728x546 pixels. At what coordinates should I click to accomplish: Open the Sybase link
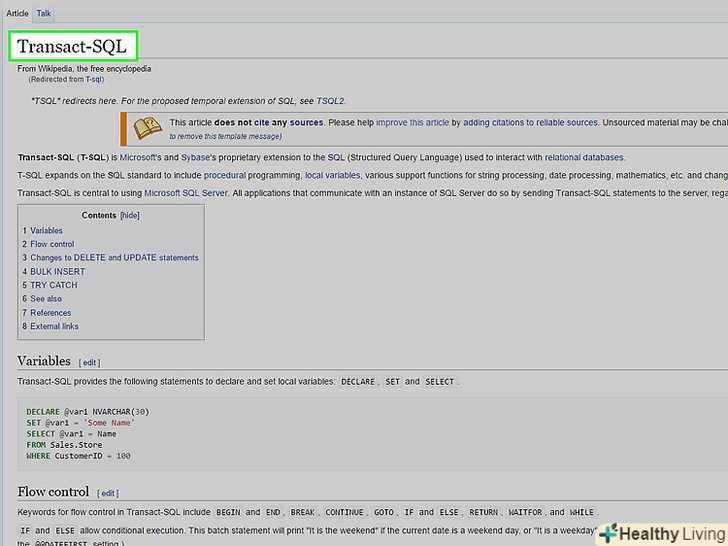[198, 157]
